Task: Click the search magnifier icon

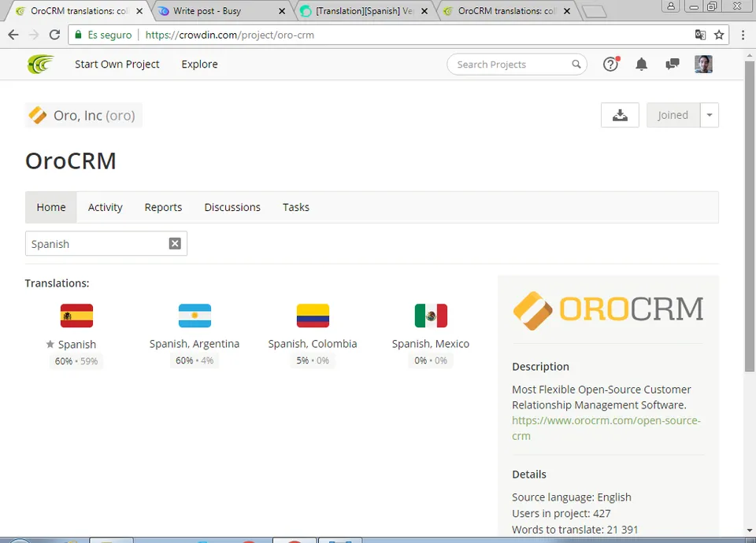Action: [x=576, y=64]
